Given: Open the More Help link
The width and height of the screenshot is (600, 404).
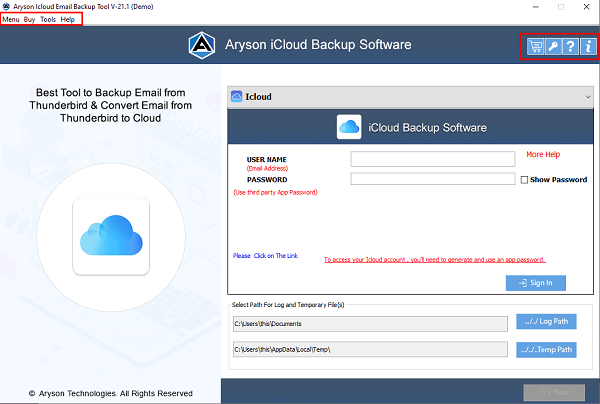Looking at the screenshot, I should (x=543, y=154).
